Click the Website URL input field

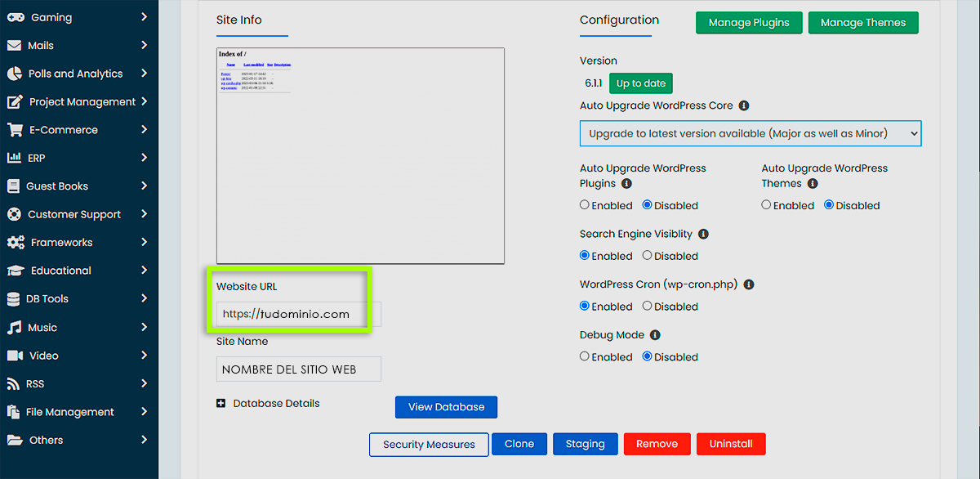[x=298, y=314]
